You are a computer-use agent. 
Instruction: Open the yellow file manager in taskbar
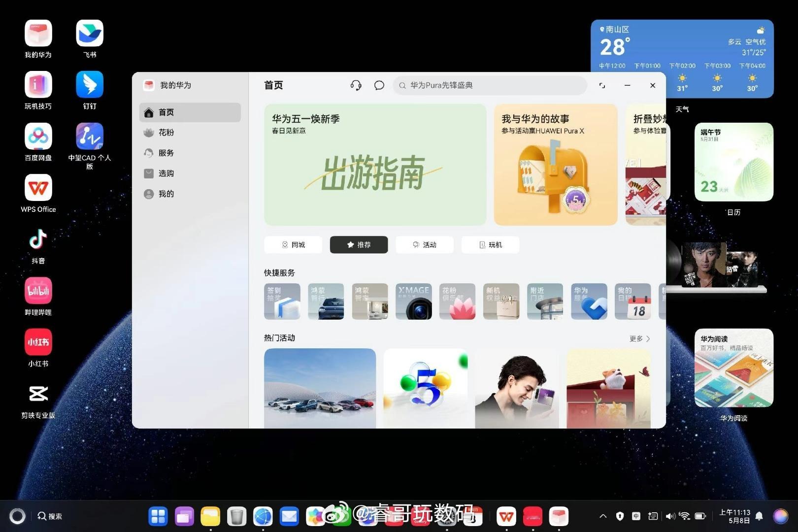[x=210, y=516]
